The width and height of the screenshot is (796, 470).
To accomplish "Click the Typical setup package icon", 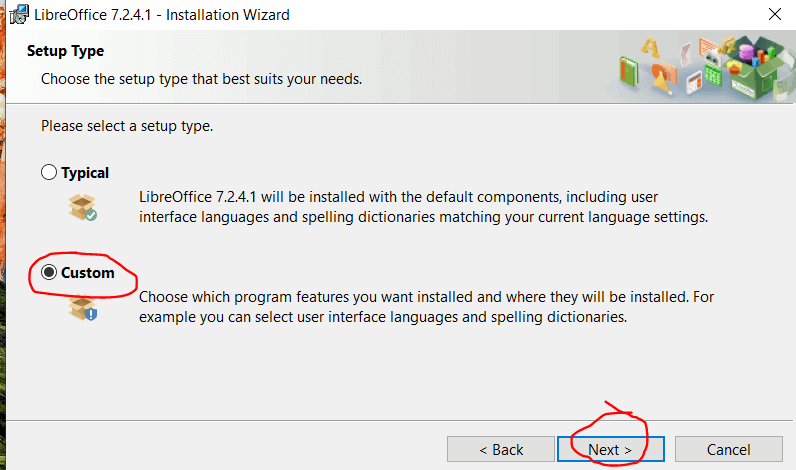I will click(x=83, y=206).
